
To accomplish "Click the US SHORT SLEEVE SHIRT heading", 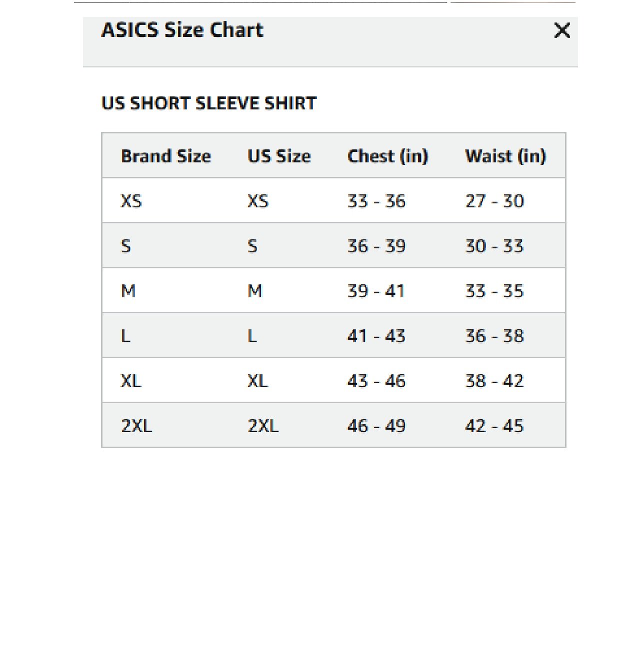I will point(209,103).
